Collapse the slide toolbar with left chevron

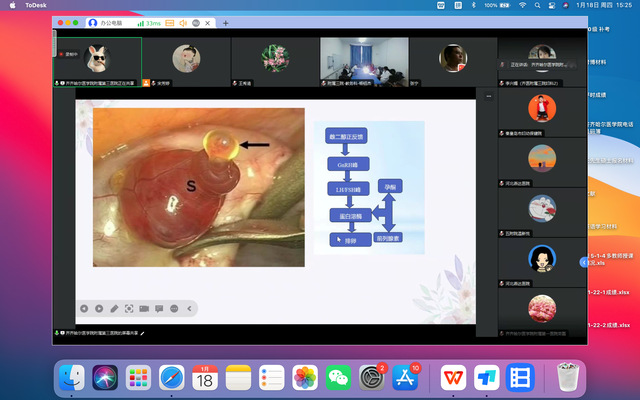(x=189, y=308)
